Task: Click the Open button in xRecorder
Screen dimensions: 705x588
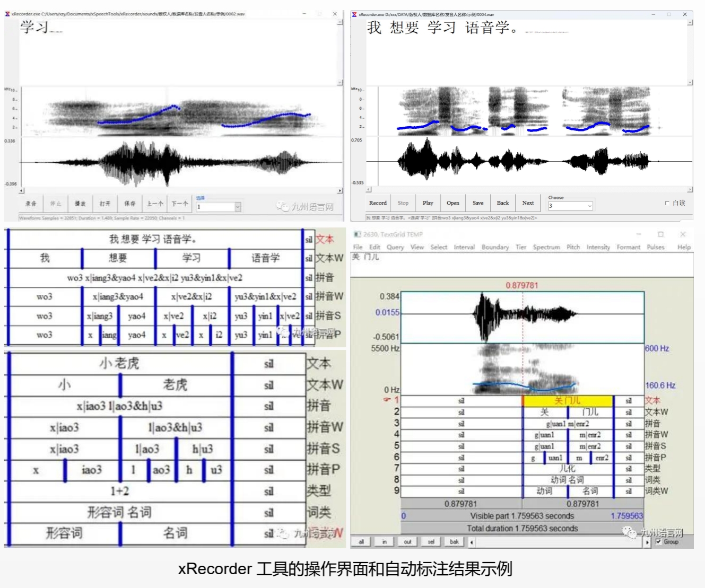Action: pos(452,203)
